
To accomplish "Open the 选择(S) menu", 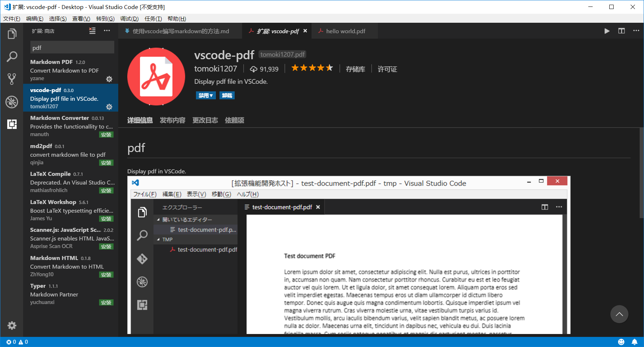I will point(58,19).
